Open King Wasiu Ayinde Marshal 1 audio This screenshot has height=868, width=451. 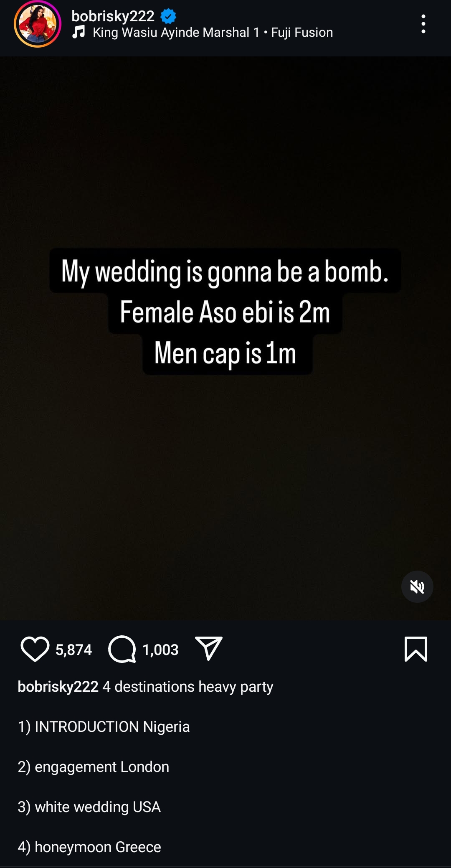pyautogui.click(x=176, y=32)
